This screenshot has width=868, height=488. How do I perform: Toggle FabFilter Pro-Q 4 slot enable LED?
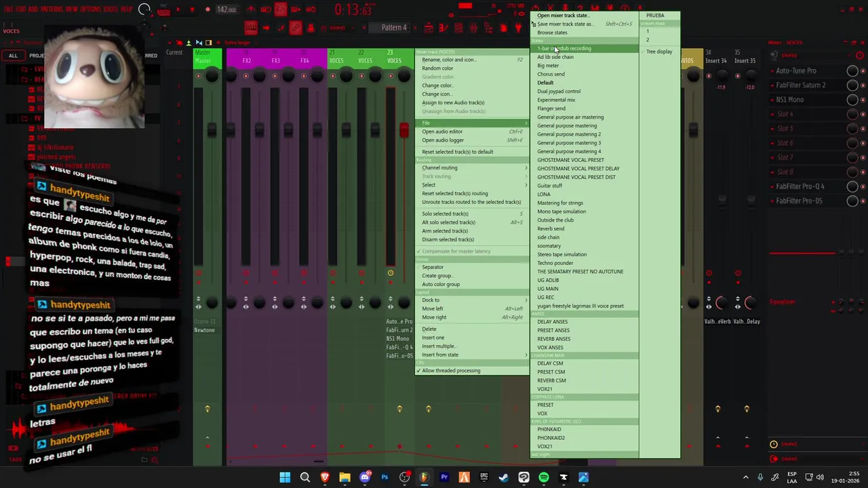(x=861, y=186)
